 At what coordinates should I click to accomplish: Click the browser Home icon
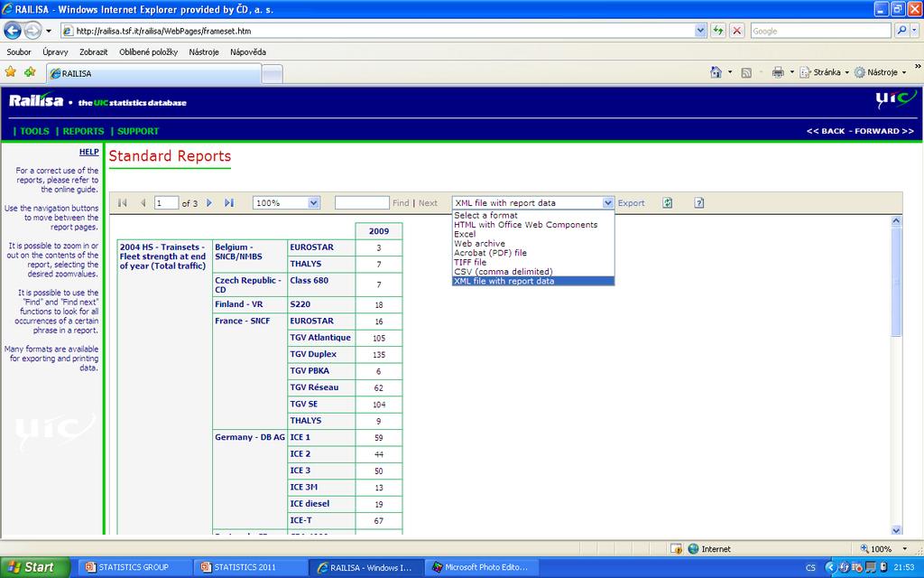tap(716, 72)
